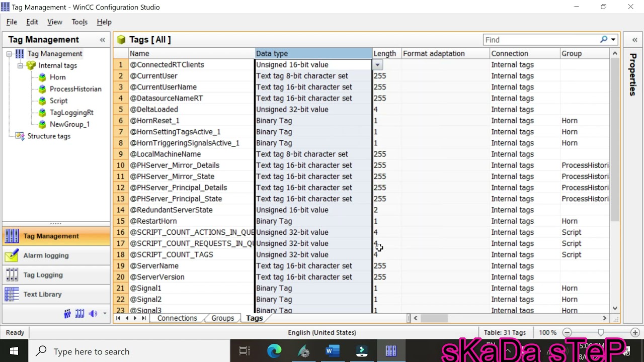This screenshot has width=644, height=362.
Task: Select the @HornReset_1 name cell
Action: click(192, 121)
